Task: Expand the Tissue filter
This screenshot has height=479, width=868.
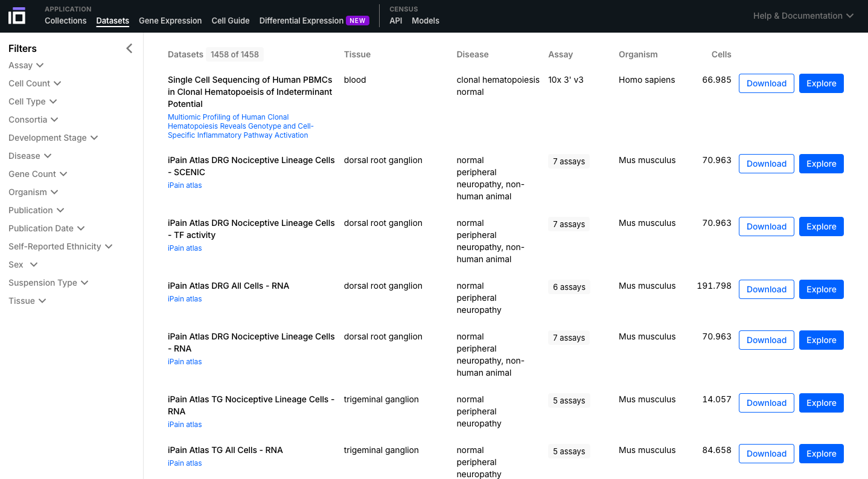Action: pos(27,301)
